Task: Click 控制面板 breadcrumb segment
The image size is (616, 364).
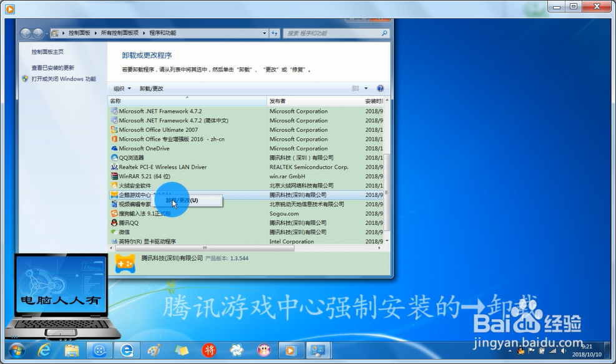Action: coord(79,33)
